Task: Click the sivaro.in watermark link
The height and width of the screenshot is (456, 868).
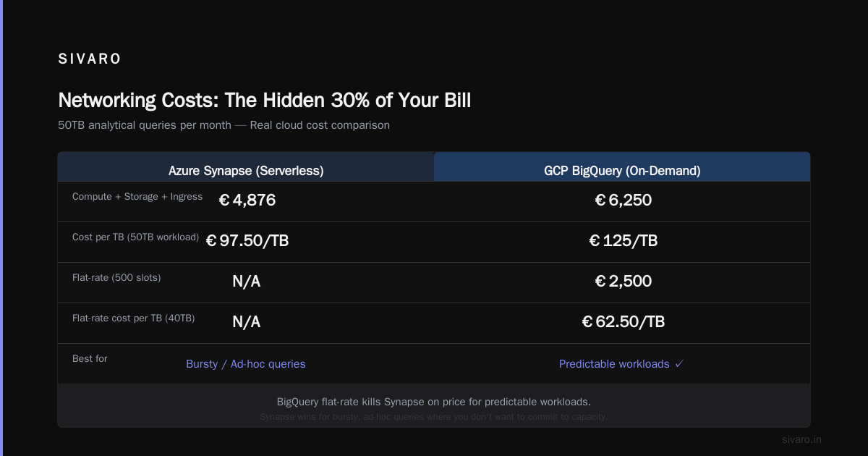Action: pos(801,439)
